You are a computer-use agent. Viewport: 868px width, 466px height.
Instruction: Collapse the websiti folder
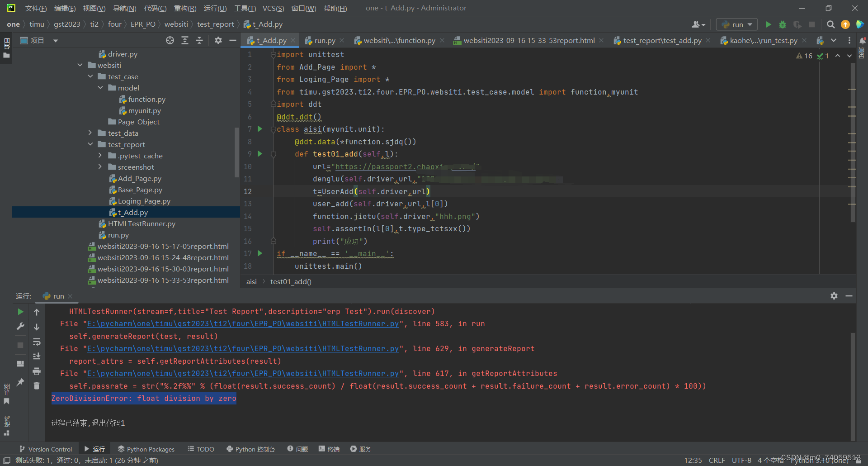(x=80, y=65)
